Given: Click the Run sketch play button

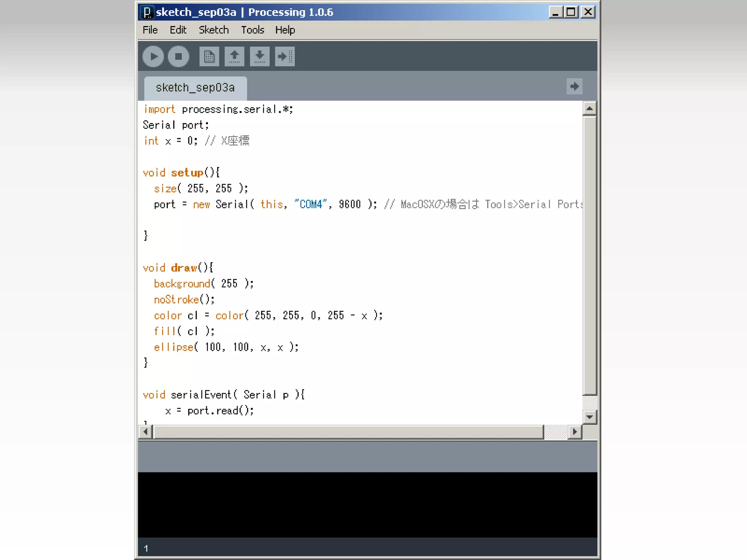Looking at the screenshot, I should [x=153, y=57].
